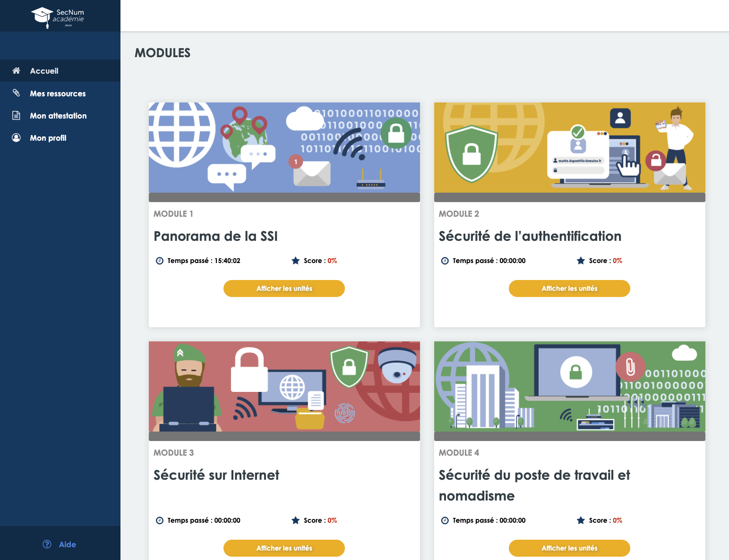Click the SecNum académie logo
Image resolution: width=729 pixels, height=560 pixels.
(x=58, y=17)
